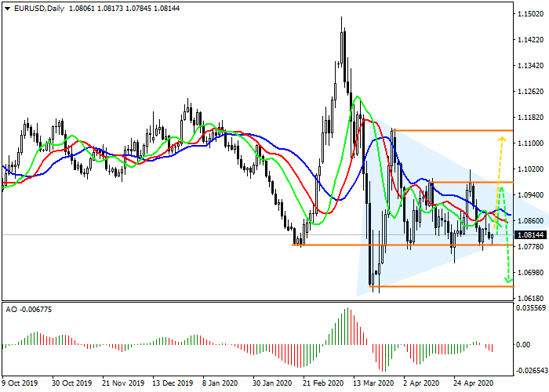The height and width of the screenshot is (392, 549).
Task: Click the lowest negative AO histogram bar
Action: click(x=382, y=370)
